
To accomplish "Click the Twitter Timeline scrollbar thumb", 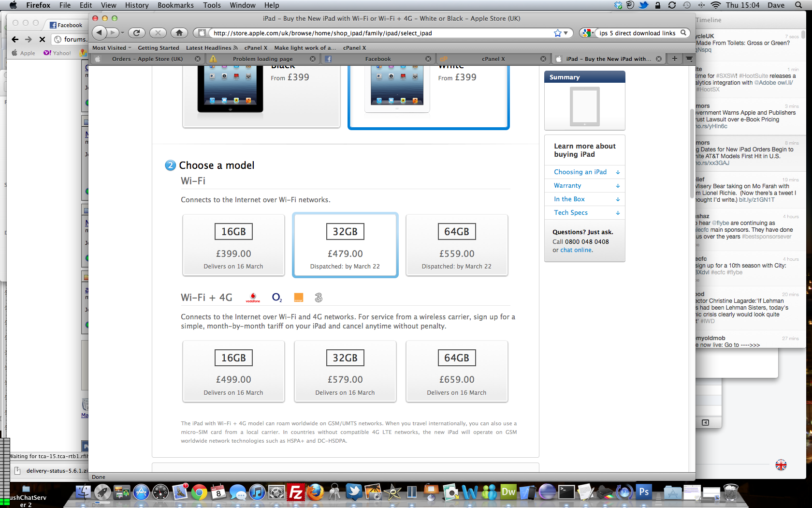I will tap(803, 35).
